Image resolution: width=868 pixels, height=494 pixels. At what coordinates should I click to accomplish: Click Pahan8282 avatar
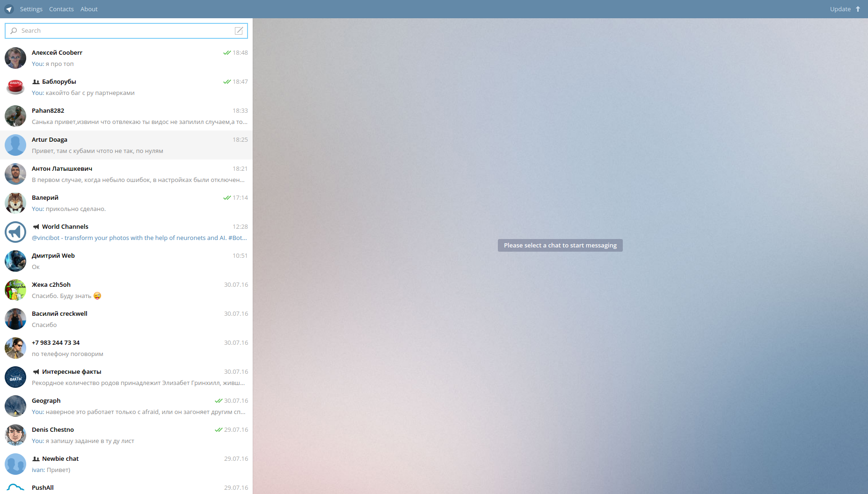click(x=15, y=116)
